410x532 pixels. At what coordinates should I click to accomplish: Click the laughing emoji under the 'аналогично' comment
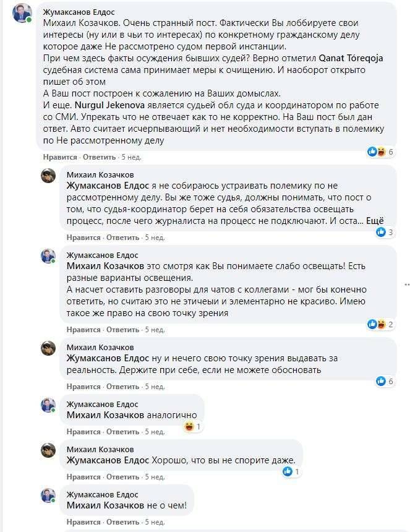click(x=189, y=425)
